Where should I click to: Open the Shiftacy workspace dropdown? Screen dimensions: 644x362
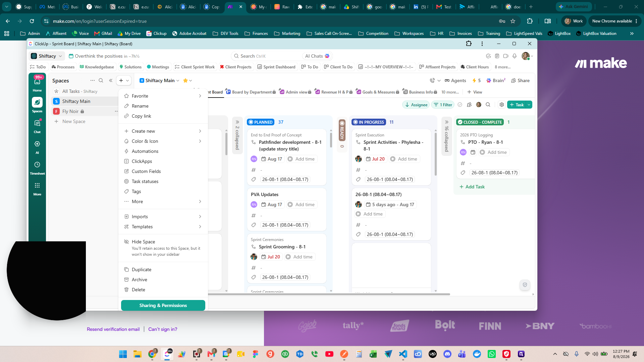[x=47, y=56]
